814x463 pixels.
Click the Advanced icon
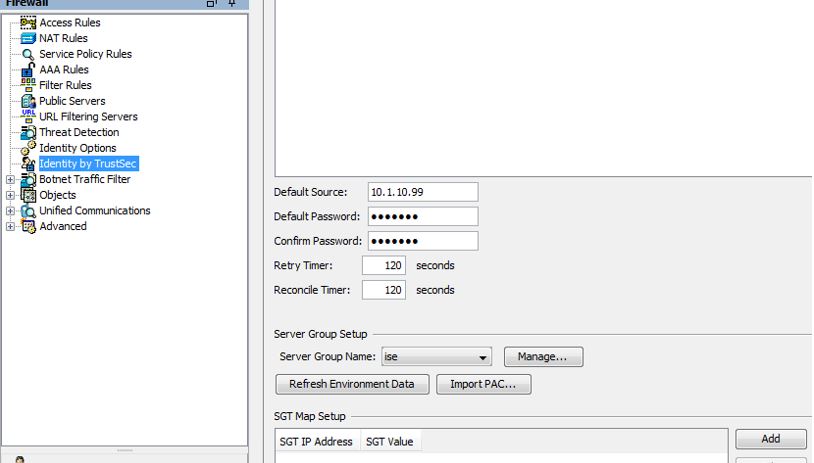point(28,226)
